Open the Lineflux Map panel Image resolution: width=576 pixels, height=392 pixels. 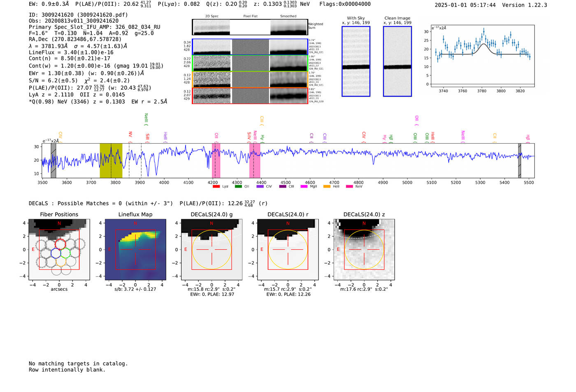pyautogui.click(x=135, y=249)
